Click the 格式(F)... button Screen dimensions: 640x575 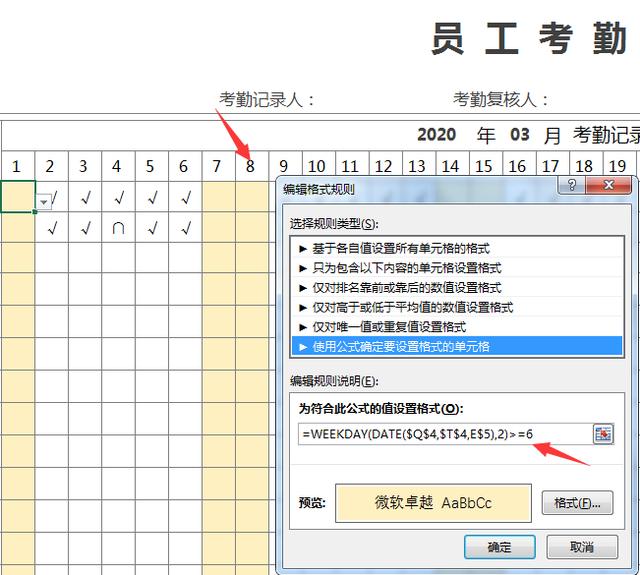tap(577, 503)
